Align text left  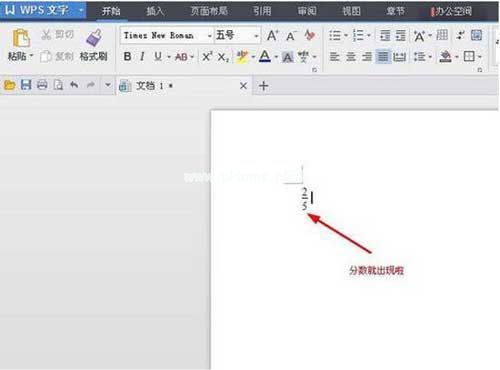[335, 57]
